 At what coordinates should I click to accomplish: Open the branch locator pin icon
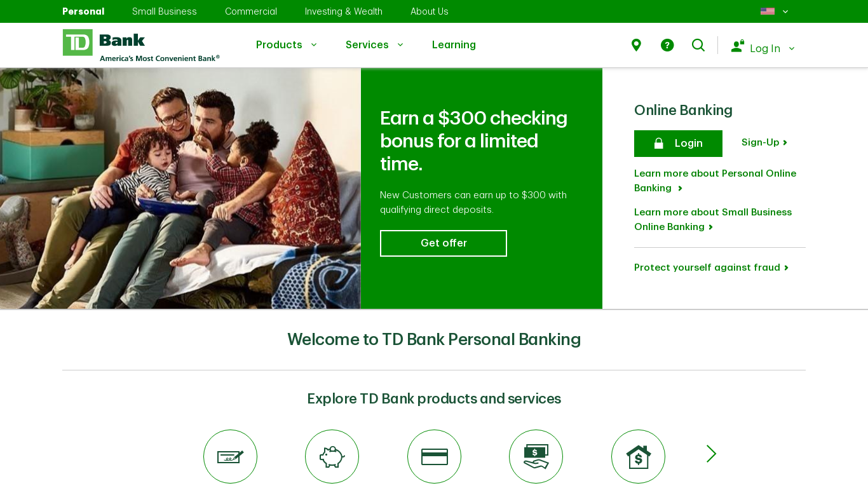tap(636, 45)
